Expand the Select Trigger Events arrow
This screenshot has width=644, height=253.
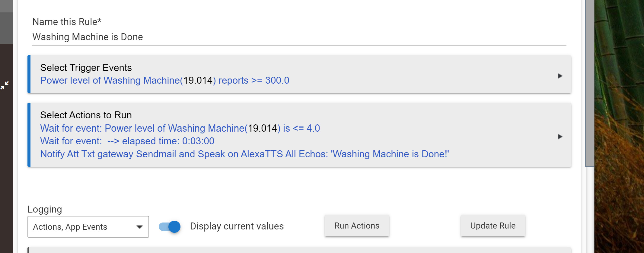(560, 76)
